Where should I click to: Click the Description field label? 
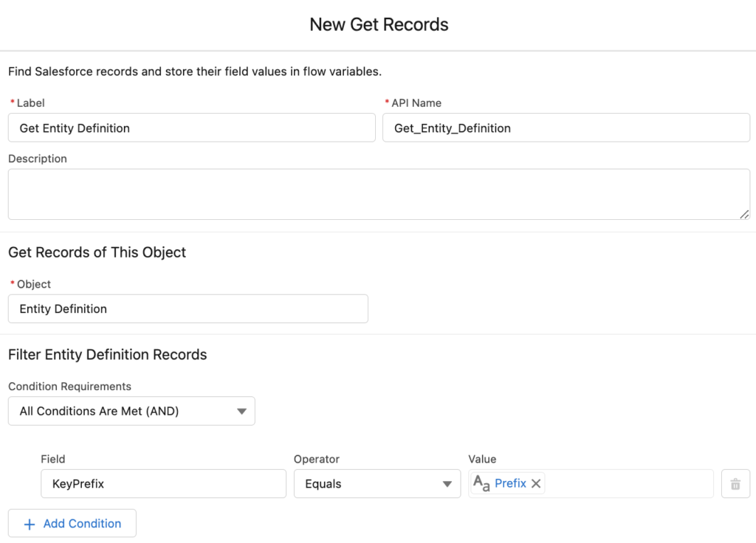[38, 159]
